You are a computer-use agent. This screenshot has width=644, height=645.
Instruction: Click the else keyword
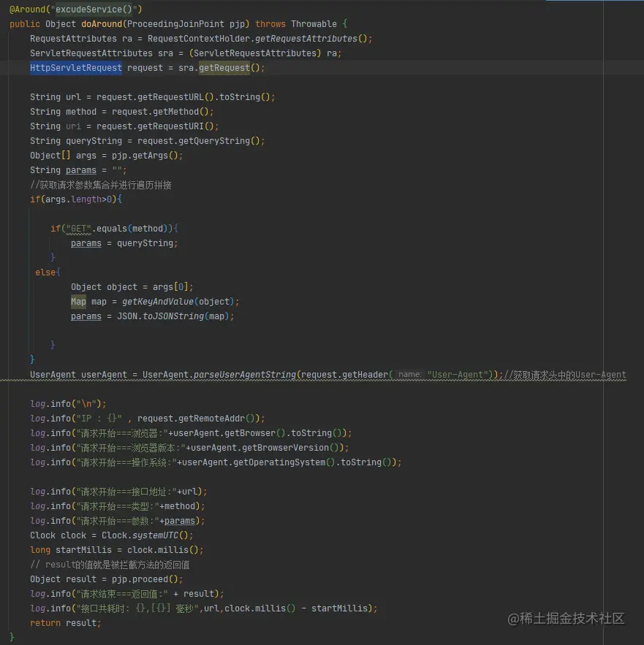[45, 272]
